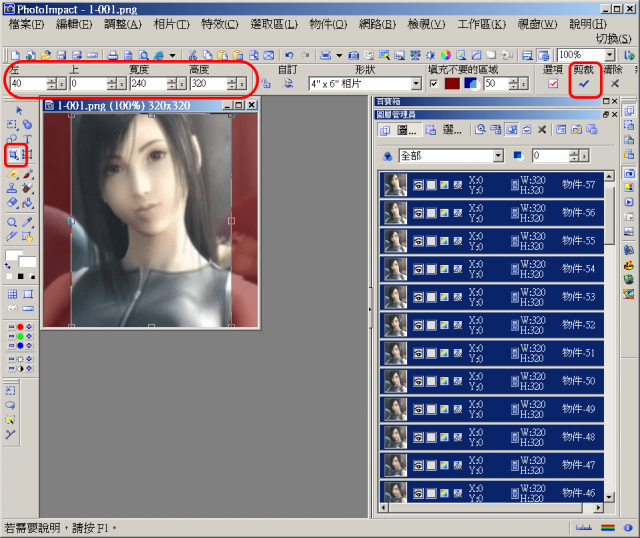
Task: Click the Options checkbox icon under 選項
Action: pos(553,84)
